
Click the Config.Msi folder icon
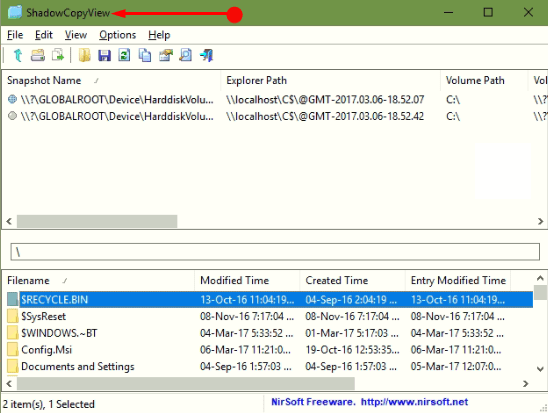click(x=13, y=349)
